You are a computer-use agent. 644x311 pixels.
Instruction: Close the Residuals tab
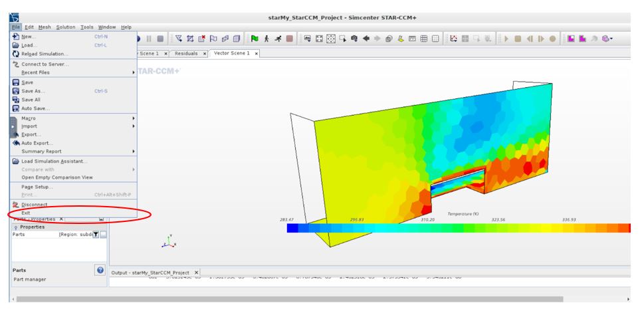click(x=205, y=53)
